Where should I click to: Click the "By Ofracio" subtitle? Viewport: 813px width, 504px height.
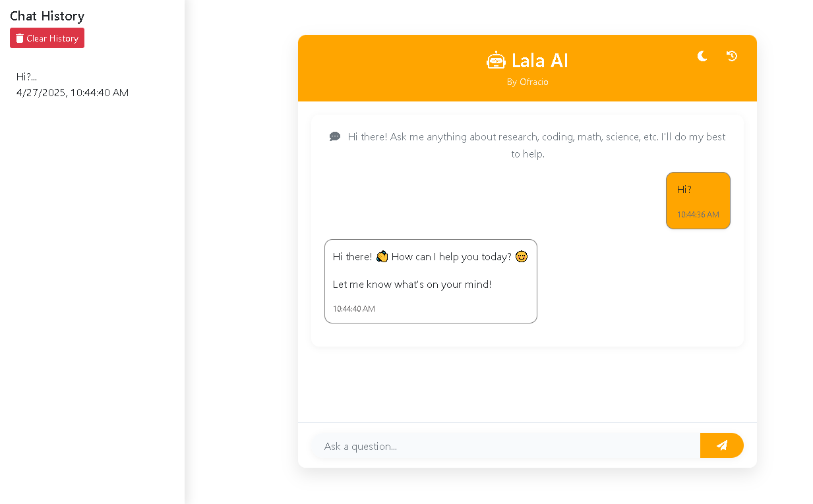point(527,82)
